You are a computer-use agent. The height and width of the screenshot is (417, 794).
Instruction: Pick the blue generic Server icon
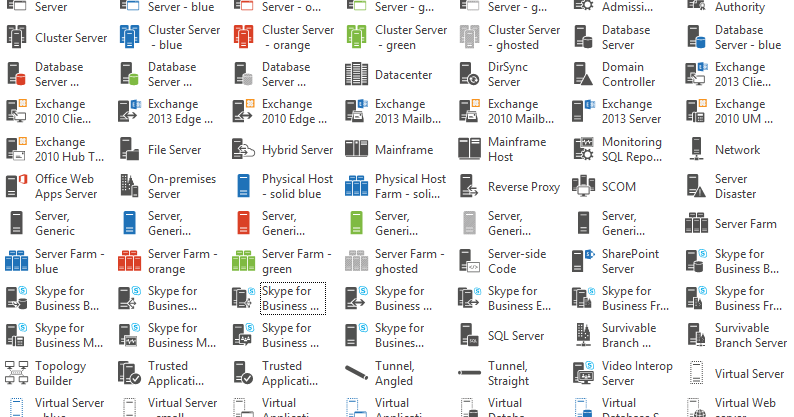click(130, 223)
